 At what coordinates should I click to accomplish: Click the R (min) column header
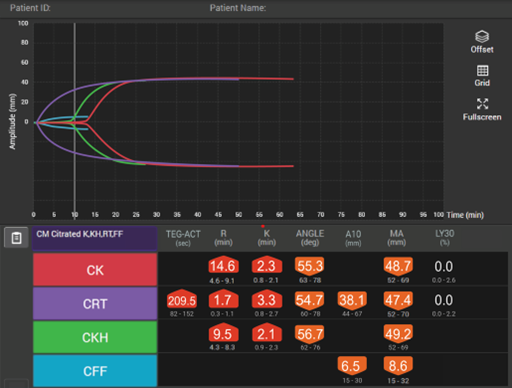pyautogui.click(x=223, y=238)
